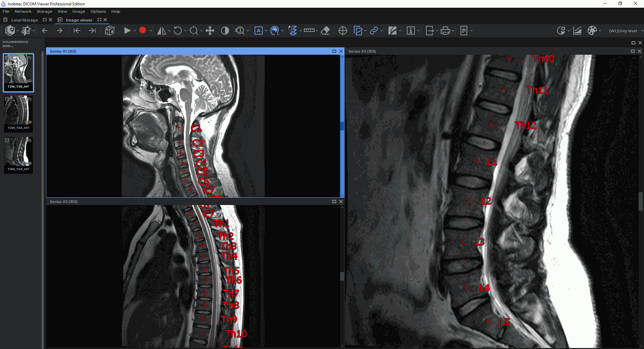
Task: Toggle the series link synchronization button
Action: (374, 31)
